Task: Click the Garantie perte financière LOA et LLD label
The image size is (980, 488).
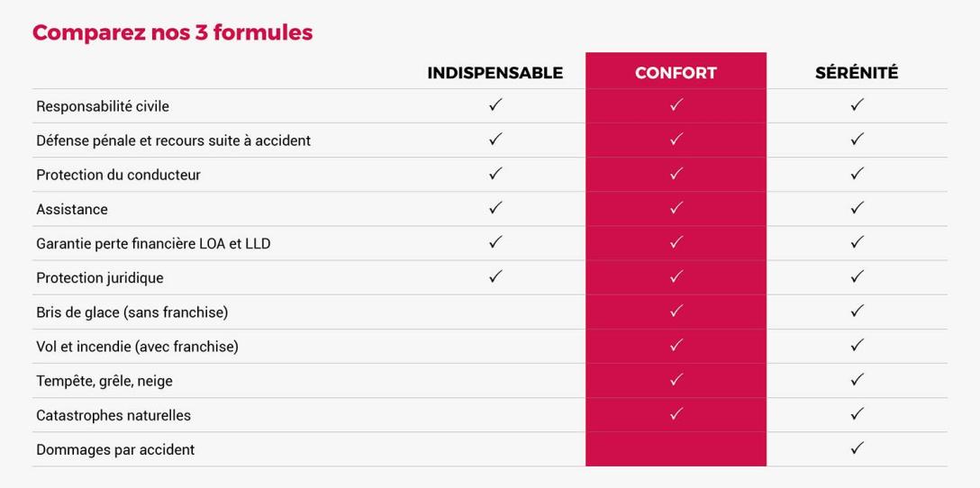Action: [x=153, y=244]
